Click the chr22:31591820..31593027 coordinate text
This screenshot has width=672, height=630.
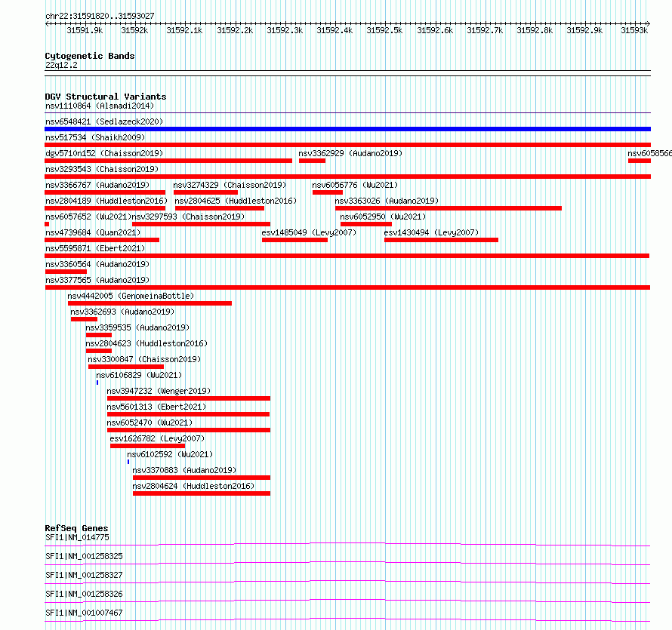point(100,16)
